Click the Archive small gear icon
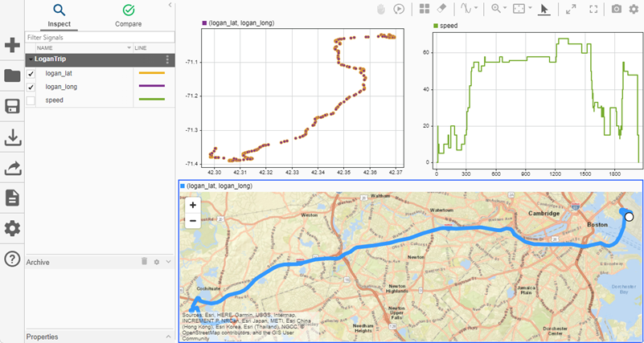 [x=157, y=262]
